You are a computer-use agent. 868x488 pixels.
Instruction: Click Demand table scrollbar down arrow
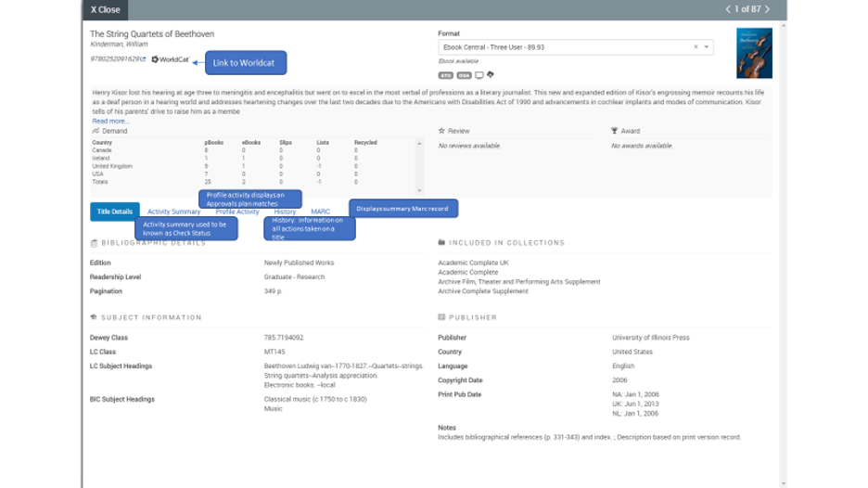[x=419, y=190]
